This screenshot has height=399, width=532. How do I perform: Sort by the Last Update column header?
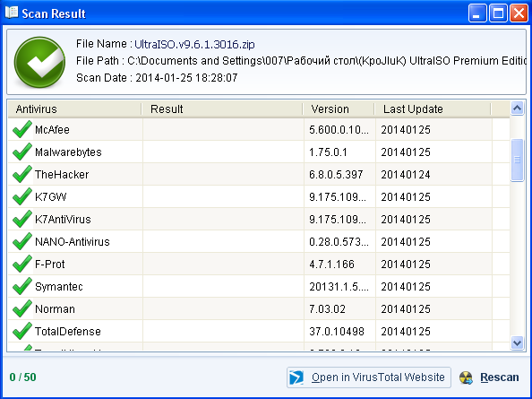tap(433, 109)
